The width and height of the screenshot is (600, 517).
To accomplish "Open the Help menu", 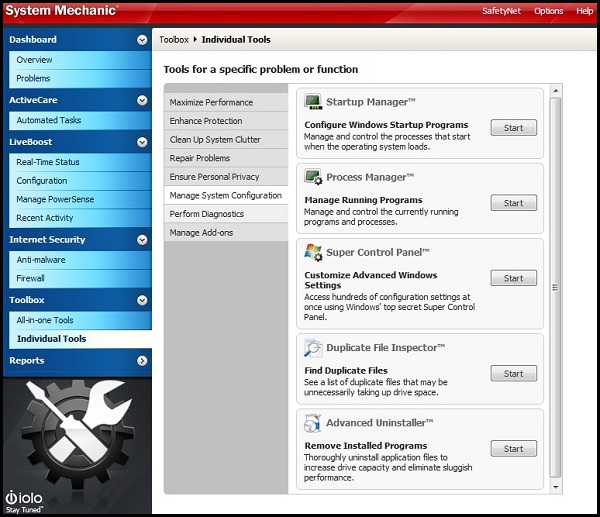I will [584, 11].
